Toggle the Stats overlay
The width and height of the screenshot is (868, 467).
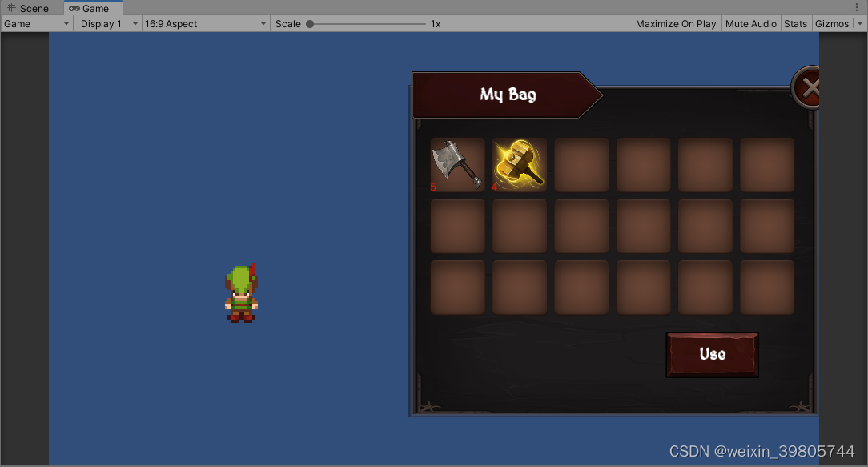795,24
